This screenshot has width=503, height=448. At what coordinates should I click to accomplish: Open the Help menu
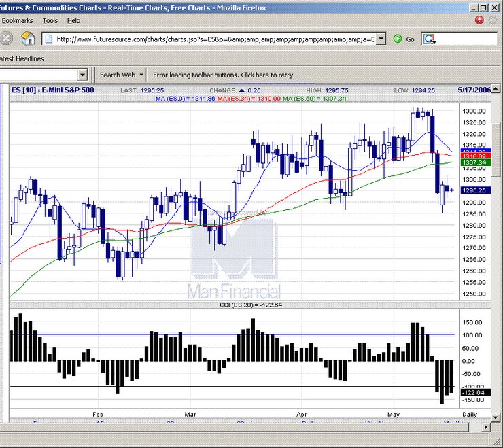(x=73, y=20)
